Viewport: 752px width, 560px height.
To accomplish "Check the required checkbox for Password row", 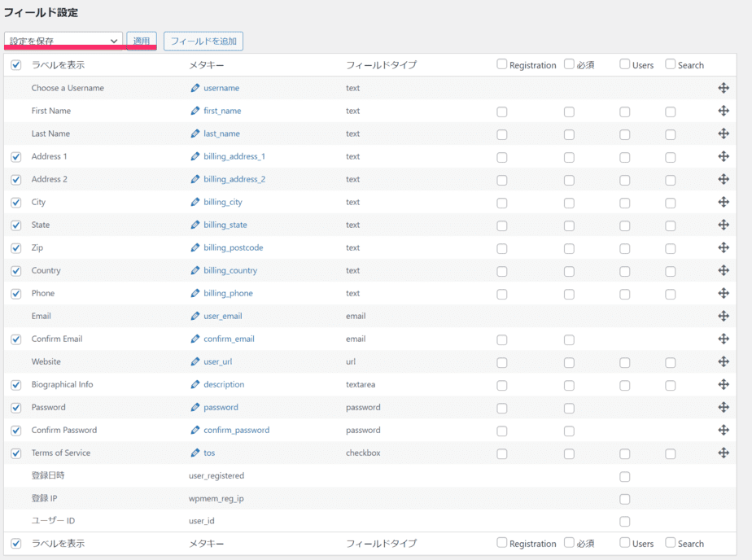I will pos(569,409).
